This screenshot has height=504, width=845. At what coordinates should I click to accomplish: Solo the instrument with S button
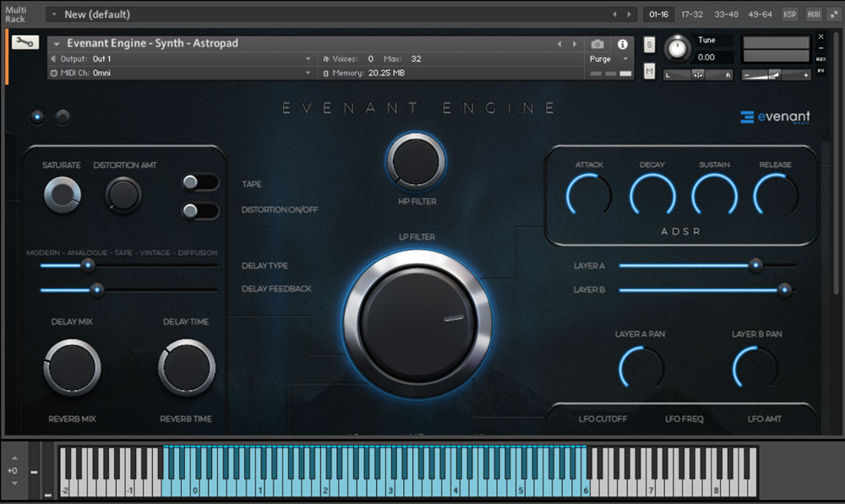point(649,45)
